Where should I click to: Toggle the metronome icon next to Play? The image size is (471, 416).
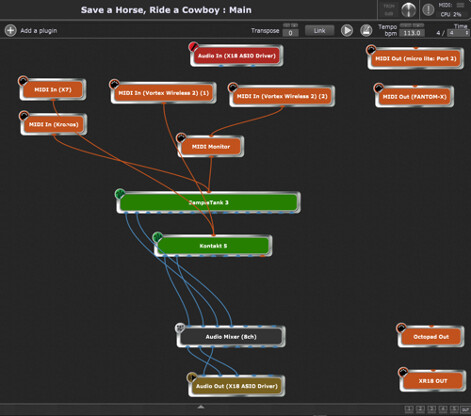coord(366,31)
